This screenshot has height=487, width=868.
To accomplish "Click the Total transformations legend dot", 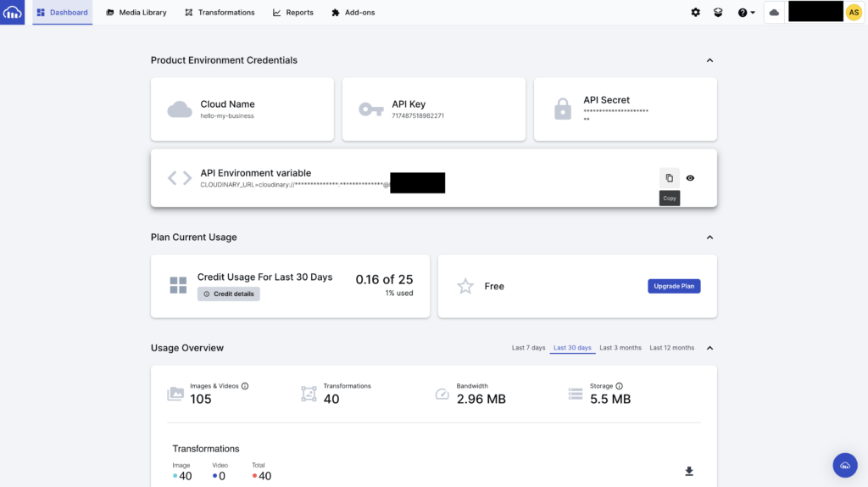I will pyautogui.click(x=254, y=476).
